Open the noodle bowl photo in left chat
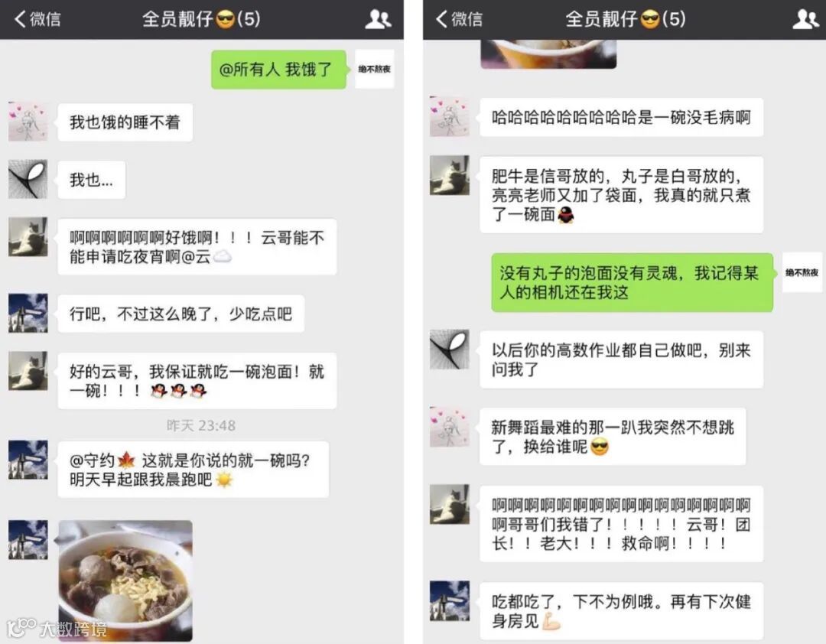826x644 pixels. (125, 581)
